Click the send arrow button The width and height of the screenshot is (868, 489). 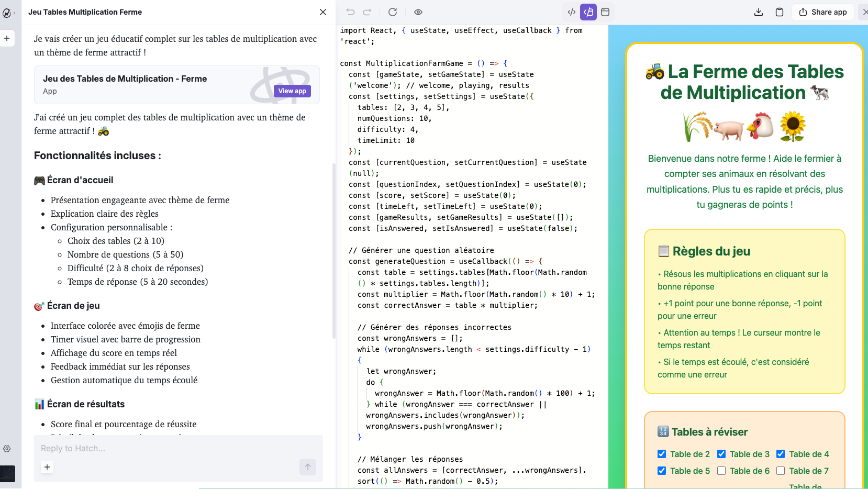click(x=308, y=467)
